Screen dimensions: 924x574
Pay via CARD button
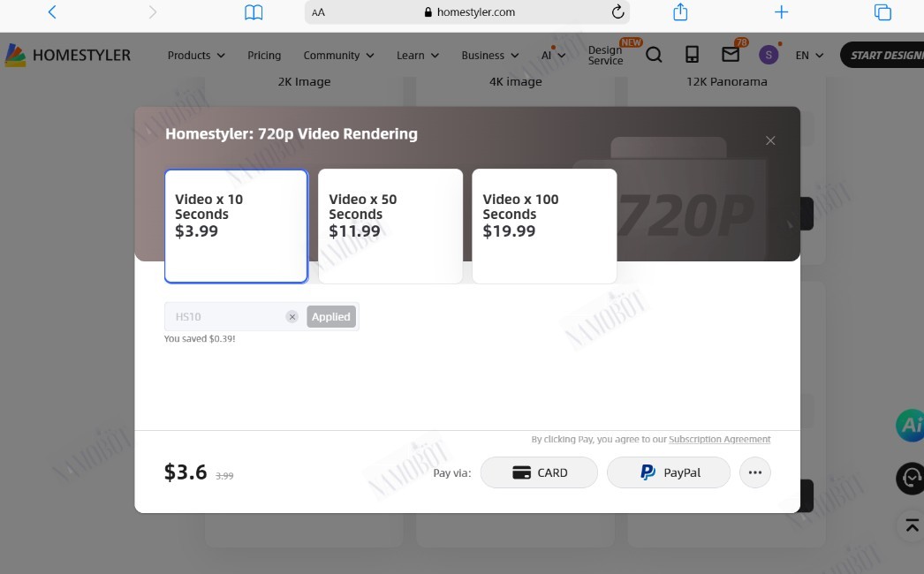click(x=539, y=472)
